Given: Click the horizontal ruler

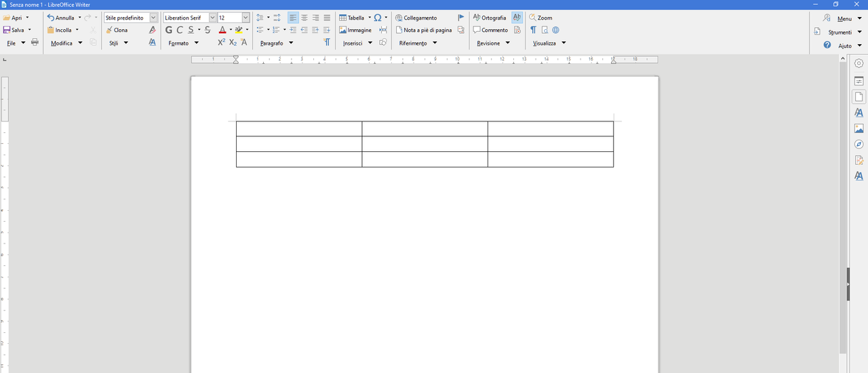Looking at the screenshot, I should click(x=425, y=60).
